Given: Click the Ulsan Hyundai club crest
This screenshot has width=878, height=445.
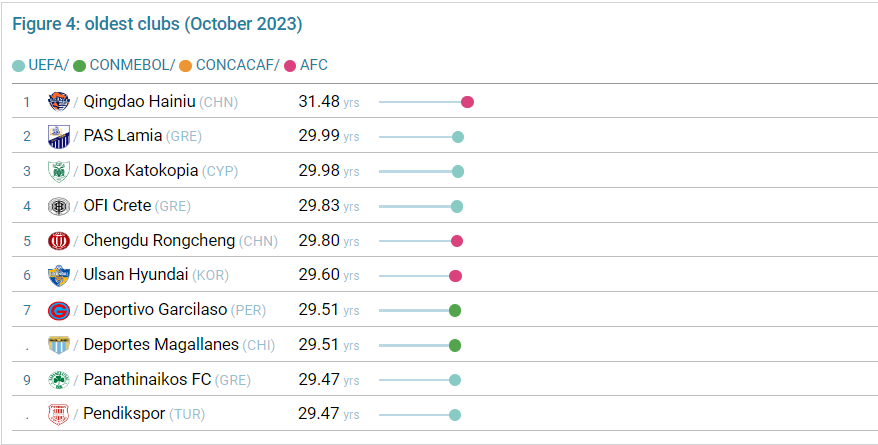Looking at the screenshot, I should pyautogui.click(x=58, y=276).
